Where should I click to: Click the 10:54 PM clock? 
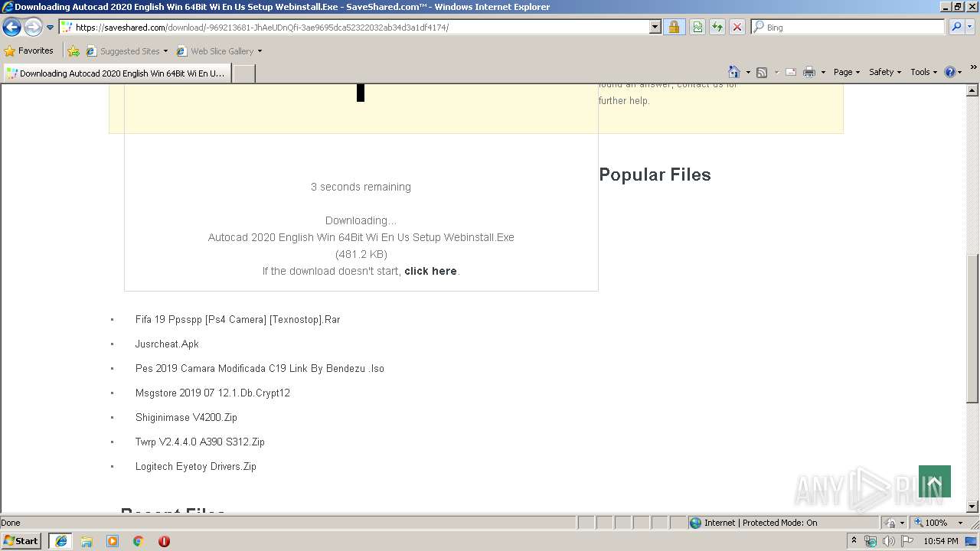tap(941, 541)
